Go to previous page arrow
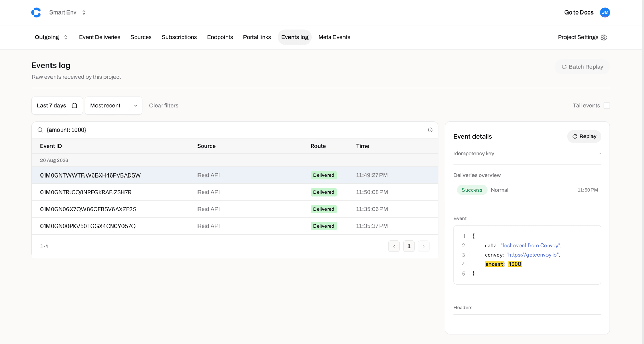The height and width of the screenshot is (344, 644). (x=394, y=246)
